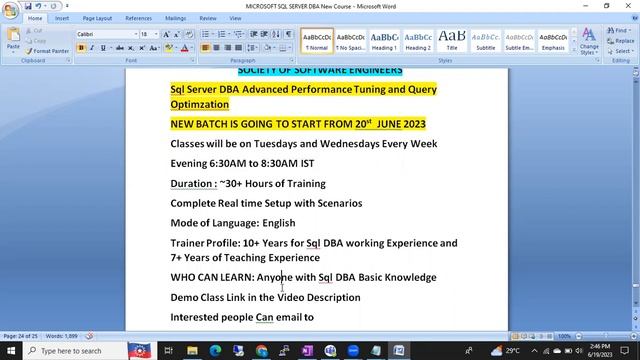
Task: Apply the Normal style
Action: [317, 40]
